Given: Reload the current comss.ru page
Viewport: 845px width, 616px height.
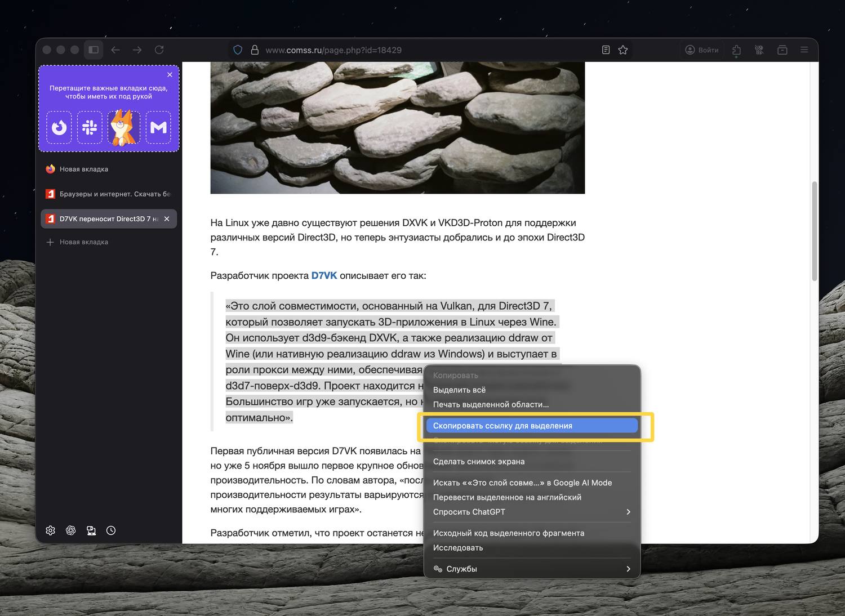Looking at the screenshot, I should coord(159,50).
